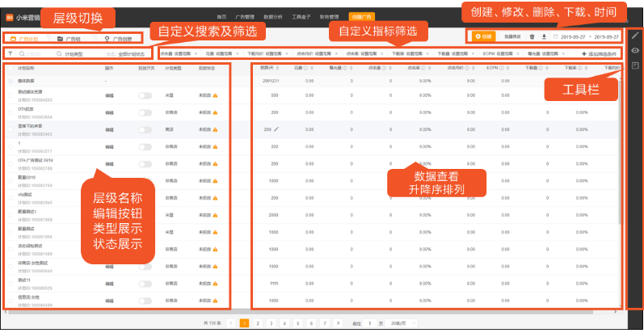Open the pencil tool in right sidebar
Screen dimensions: 644x333
(x=635, y=36)
